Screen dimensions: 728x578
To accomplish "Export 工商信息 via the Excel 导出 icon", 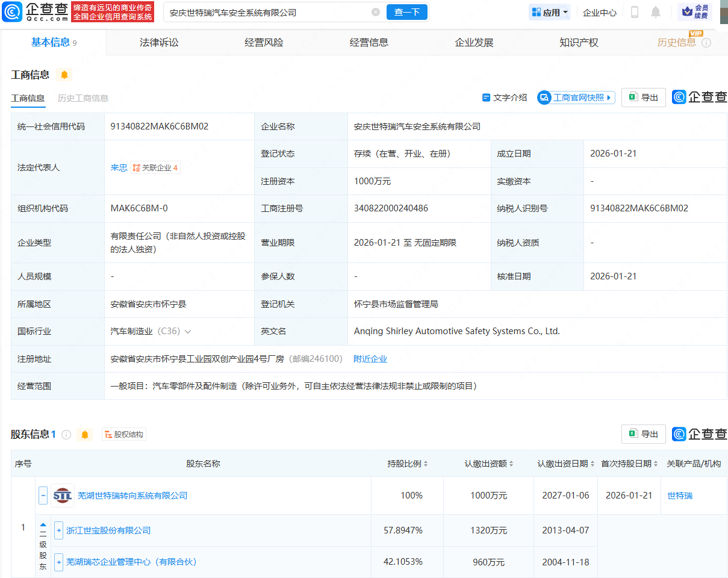I will [643, 97].
